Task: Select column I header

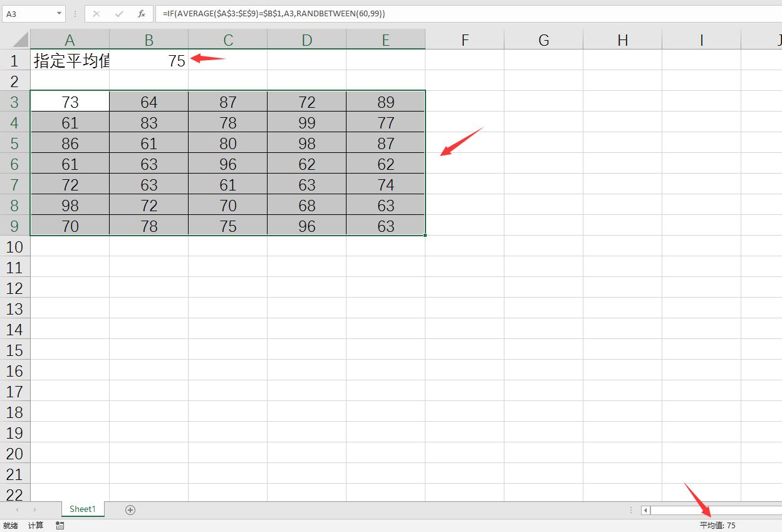Action: tap(701, 39)
